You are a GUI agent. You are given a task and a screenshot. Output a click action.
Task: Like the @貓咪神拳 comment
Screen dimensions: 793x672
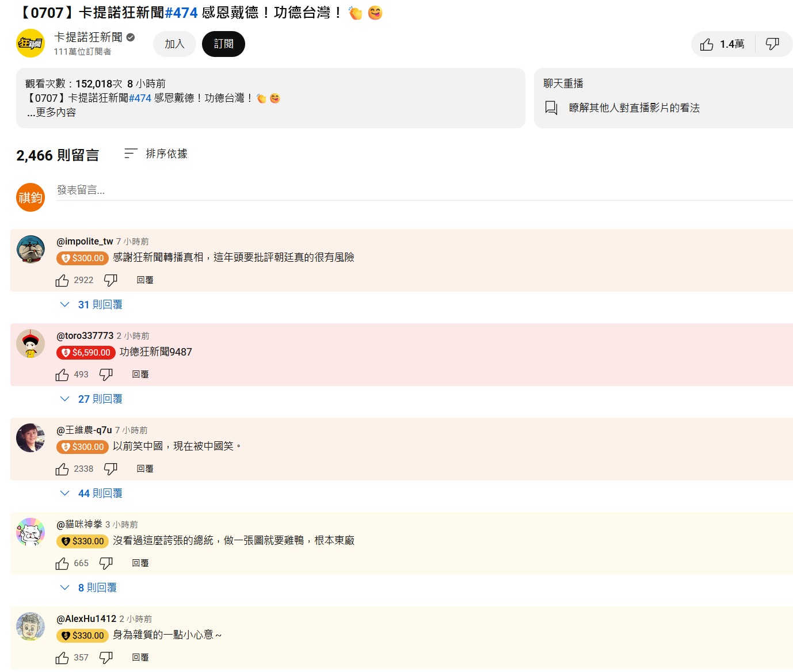pyautogui.click(x=62, y=563)
